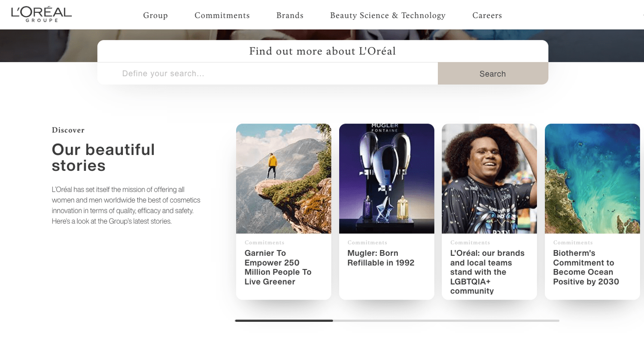This screenshot has height=339, width=644.
Task: Click Commitments tag above Biotherm title
Action: (x=573, y=242)
